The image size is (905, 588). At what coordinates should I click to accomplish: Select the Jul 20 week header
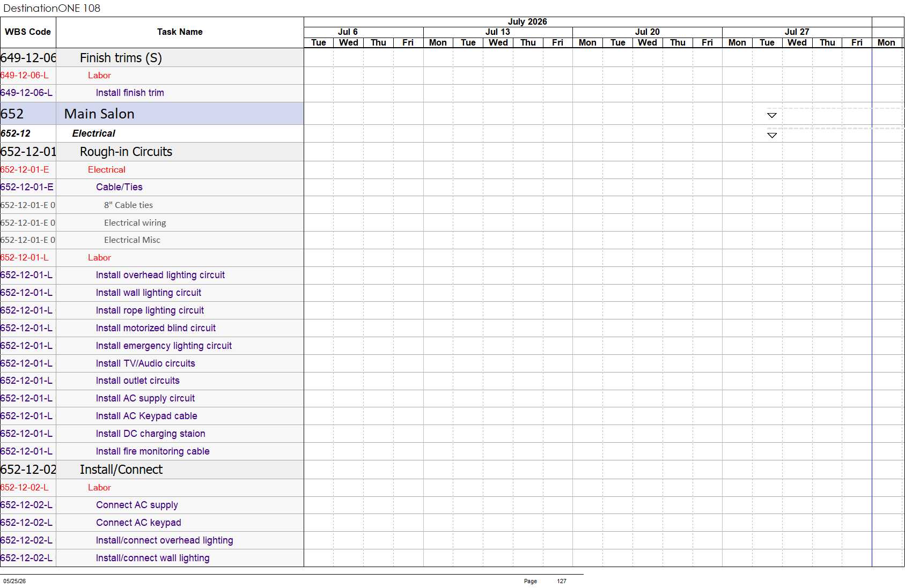648,32
